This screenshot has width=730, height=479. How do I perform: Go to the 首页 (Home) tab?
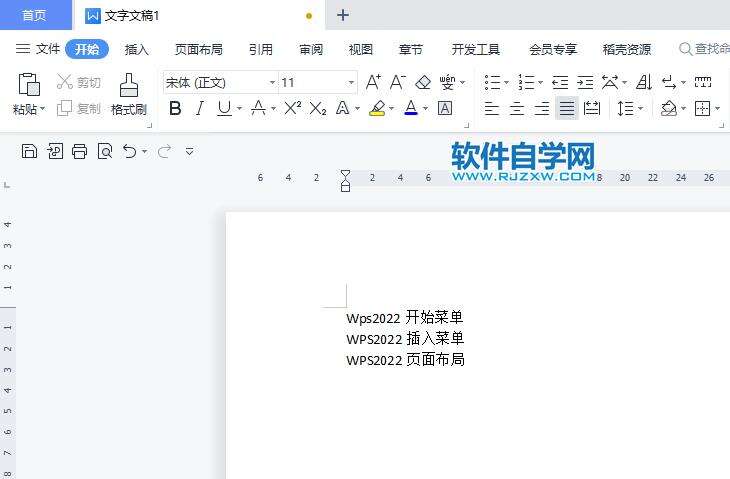(x=35, y=15)
